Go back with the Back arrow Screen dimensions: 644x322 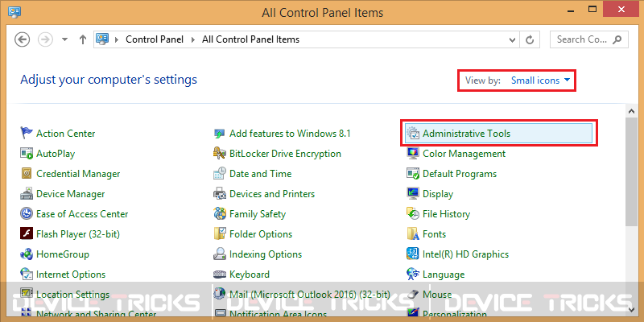[x=23, y=39]
